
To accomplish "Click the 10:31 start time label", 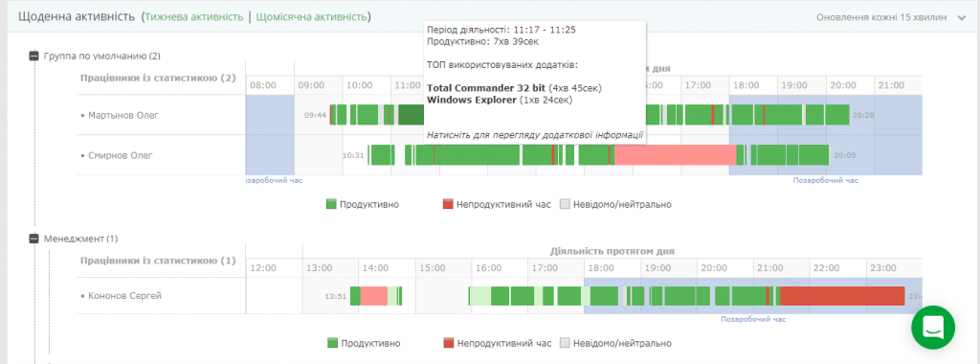I will [x=353, y=155].
